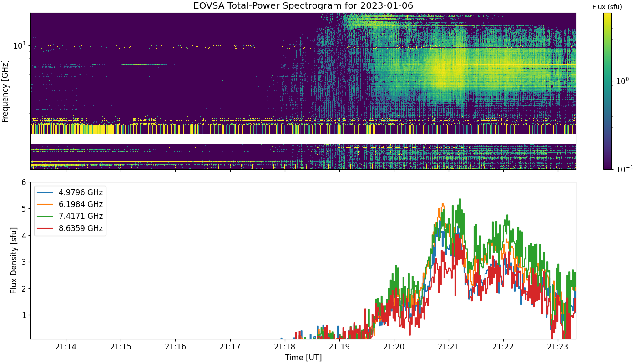This screenshot has height=364, width=637.
Task: Click the 10^0 colorbar tick label
Action: pos(622,81)
